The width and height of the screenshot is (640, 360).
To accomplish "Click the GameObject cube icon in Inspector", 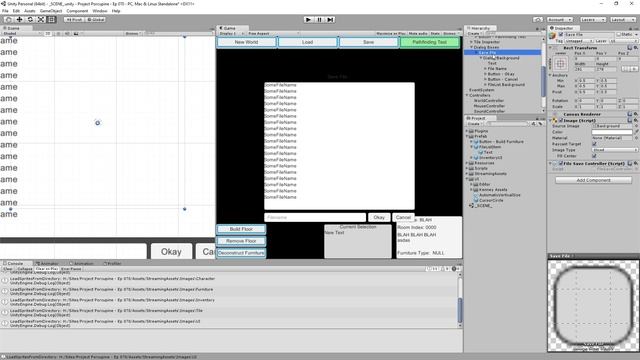I will 553,36.
